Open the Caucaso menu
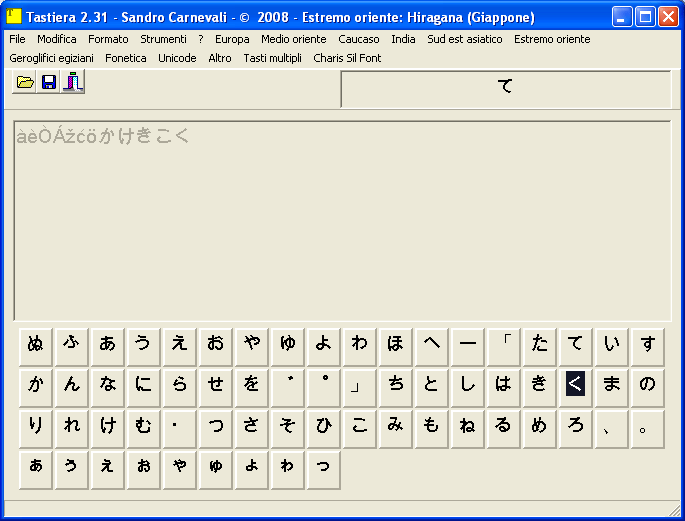Viewport: 685px width, 521px height. (x=359, y=39)
